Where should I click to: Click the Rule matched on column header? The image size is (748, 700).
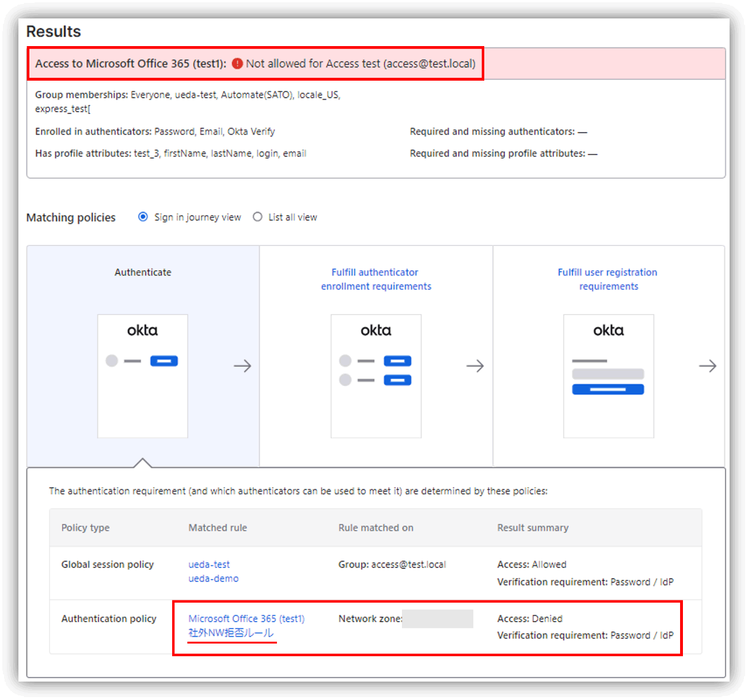click(376, 528)
